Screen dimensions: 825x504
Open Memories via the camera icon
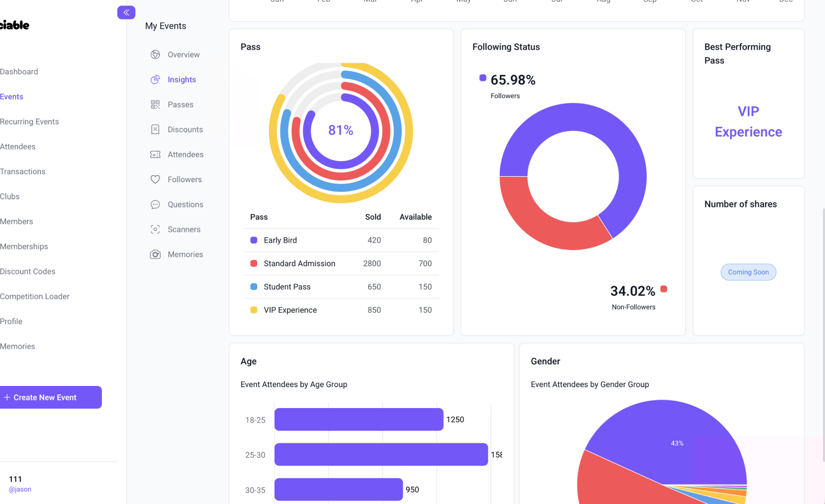(155, 254)
